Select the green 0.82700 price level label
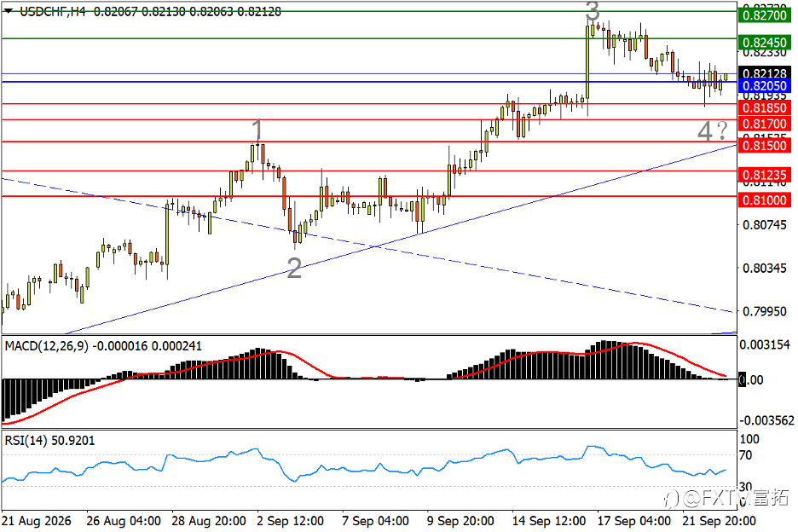The image size is (798, 532). pyautogui.click(x=765, y=15)
